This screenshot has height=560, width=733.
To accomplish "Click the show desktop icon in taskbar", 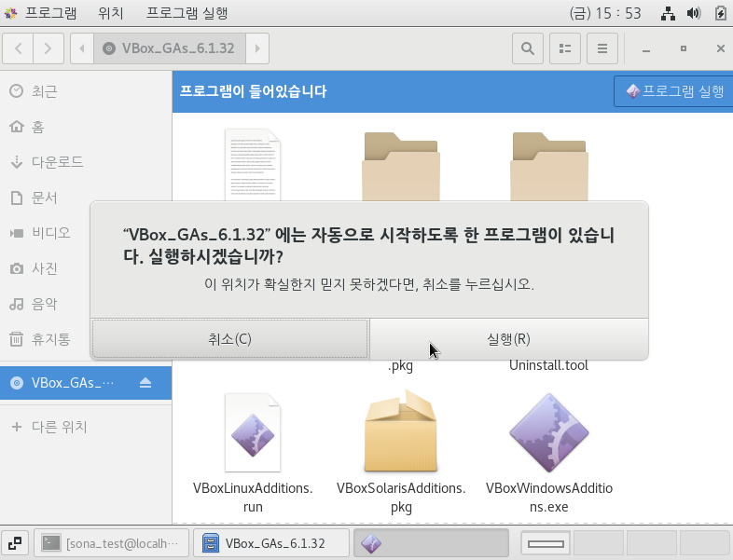I will click(15, 543).
